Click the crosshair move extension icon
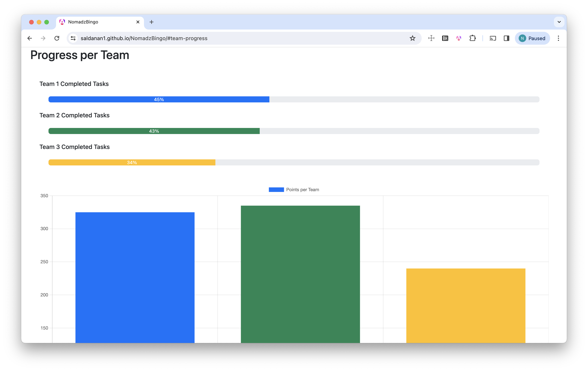Viewport: 588px width, 371px height. 431,38
